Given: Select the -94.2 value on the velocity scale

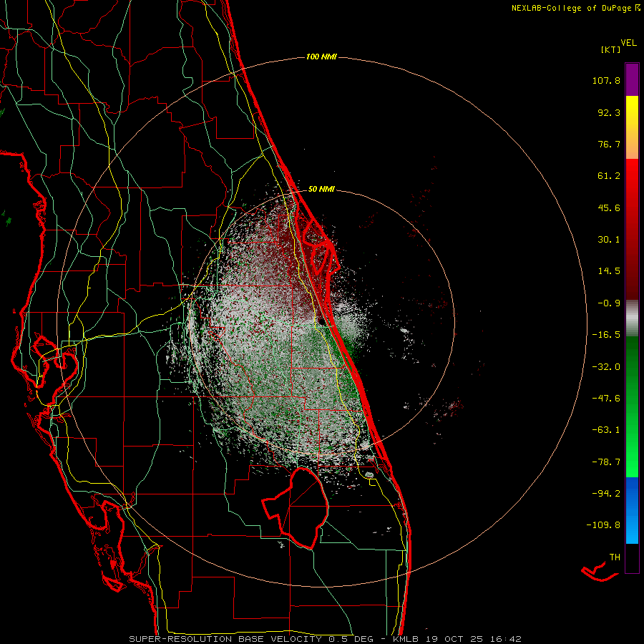Looking at the screenshot, I should pos(606,493).
